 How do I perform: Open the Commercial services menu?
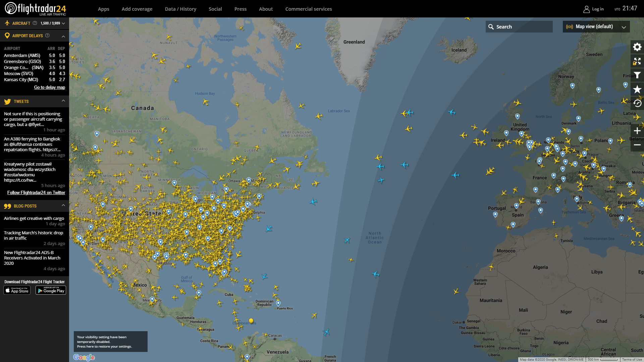[308, 9]
